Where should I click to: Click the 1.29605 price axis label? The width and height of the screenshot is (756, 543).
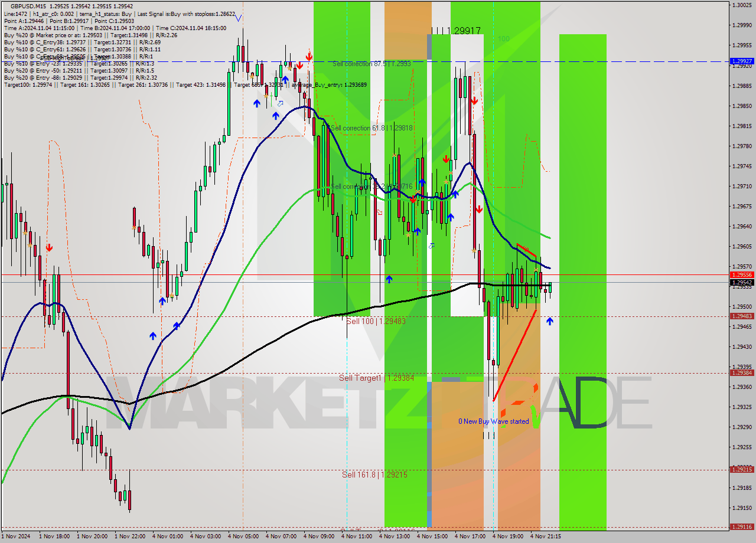tap(742, 246)
